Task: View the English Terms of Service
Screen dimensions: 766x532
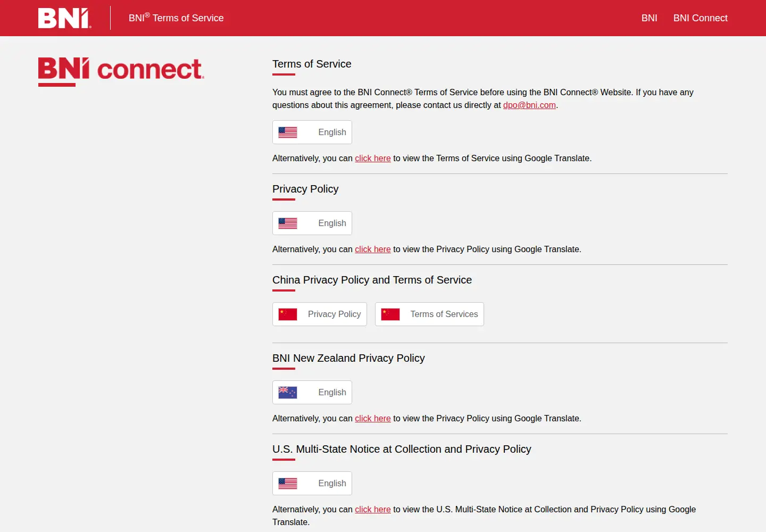Action: 312,132
